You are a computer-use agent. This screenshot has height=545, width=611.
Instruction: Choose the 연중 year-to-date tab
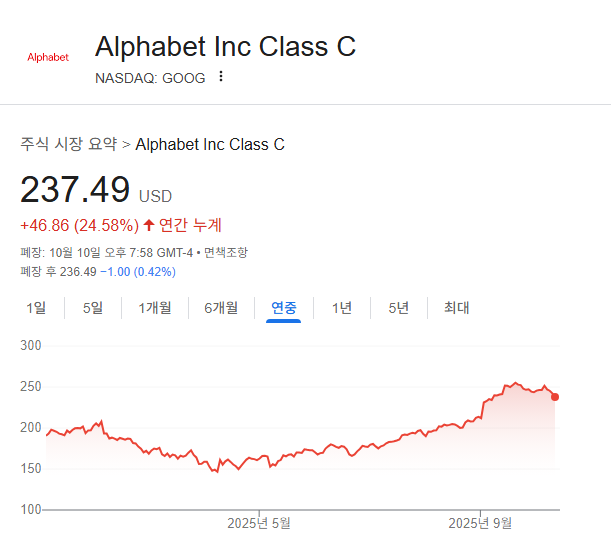coord(284,308)
